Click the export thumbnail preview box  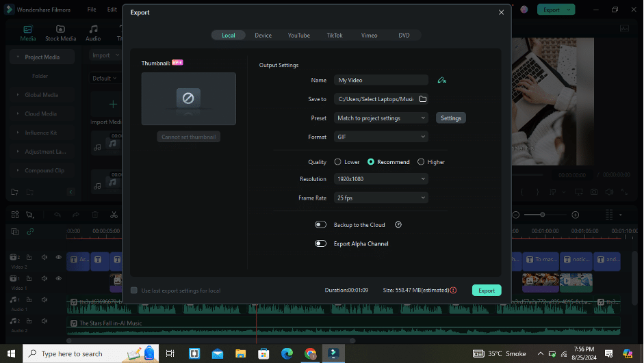188,99
